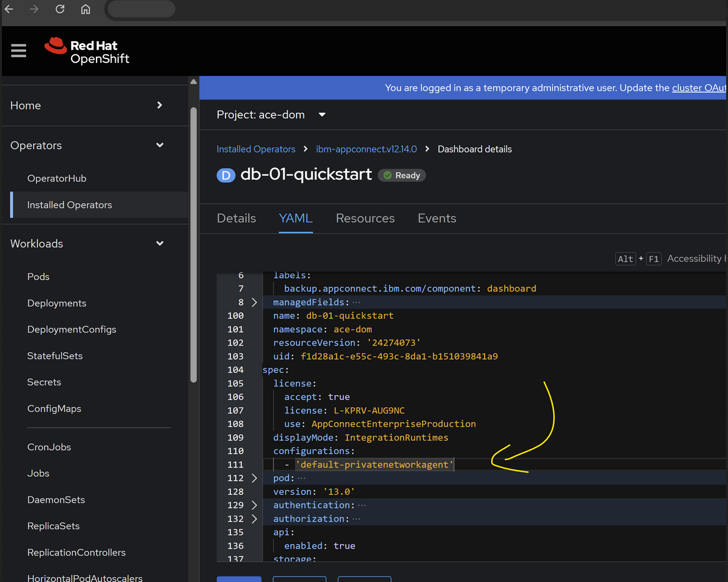Click the blue primary button below editor

pos(239,580)
